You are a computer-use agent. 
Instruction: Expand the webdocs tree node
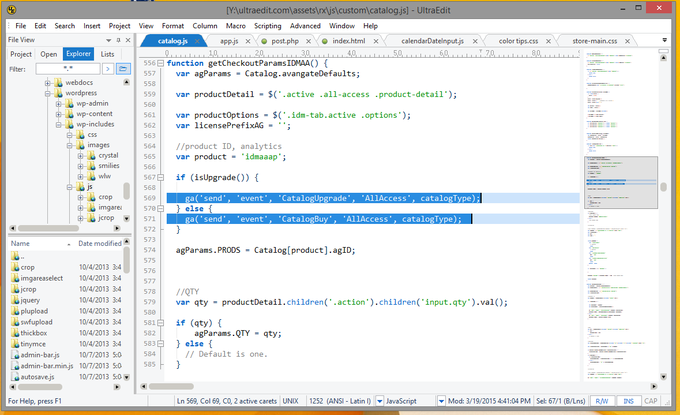(48, 83)
